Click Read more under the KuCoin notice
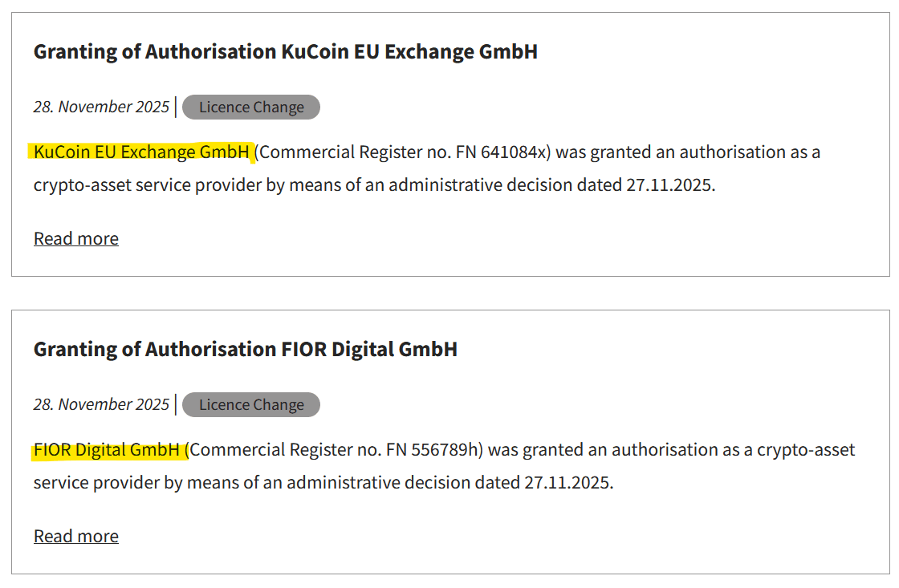 (x=76, y=239)
